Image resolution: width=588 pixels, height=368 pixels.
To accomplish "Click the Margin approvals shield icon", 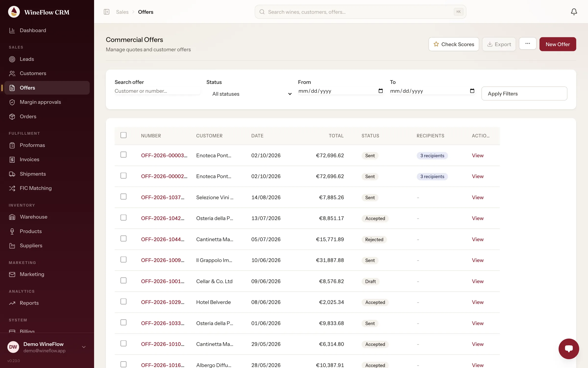I will click(x=12, y=102).
